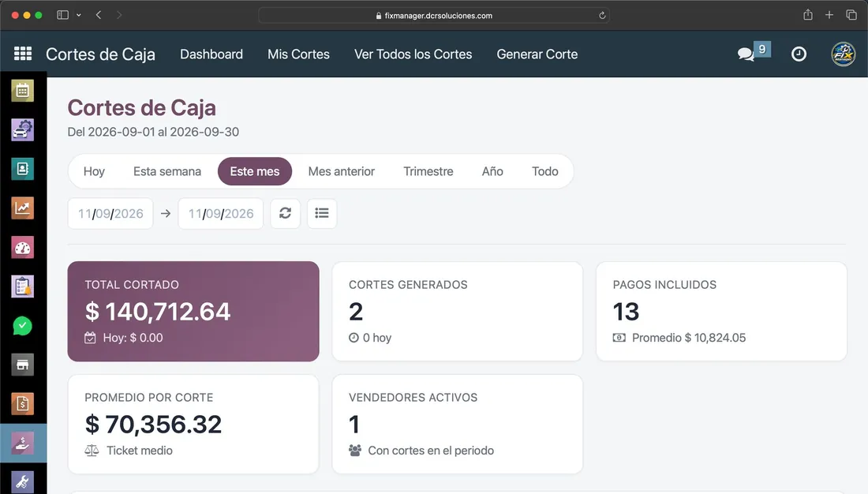Click the $ 140,712.64 total value
868x494 pixels.
(157, 311)
